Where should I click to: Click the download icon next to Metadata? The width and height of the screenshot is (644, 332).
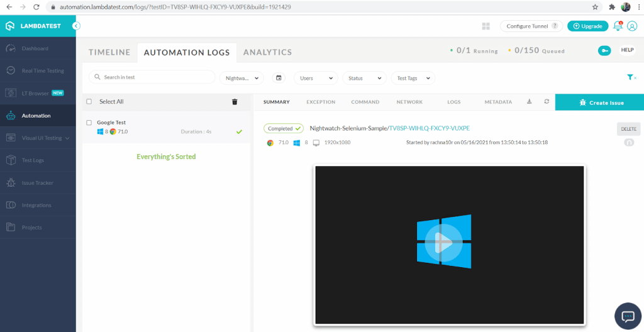point(529,102)
